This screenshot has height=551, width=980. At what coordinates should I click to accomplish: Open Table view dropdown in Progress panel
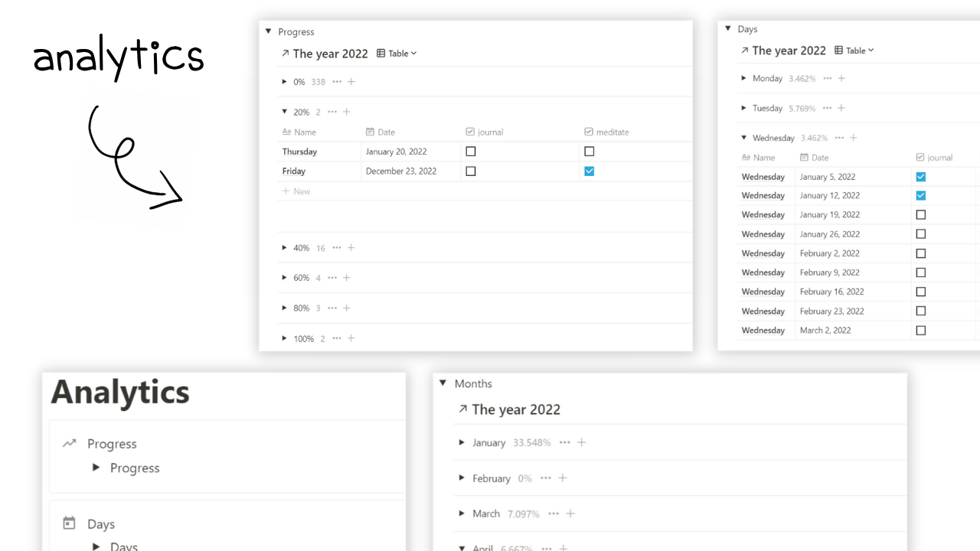click(397, 54)
